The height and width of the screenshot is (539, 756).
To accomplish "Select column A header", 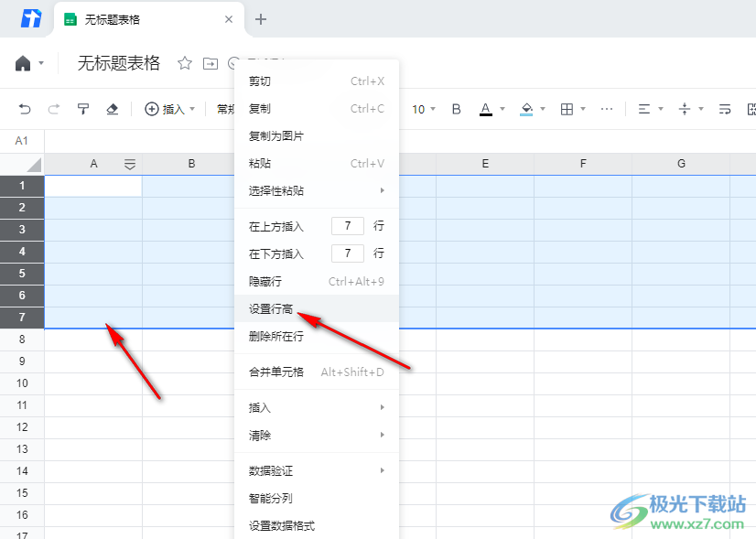I will 93,165.
